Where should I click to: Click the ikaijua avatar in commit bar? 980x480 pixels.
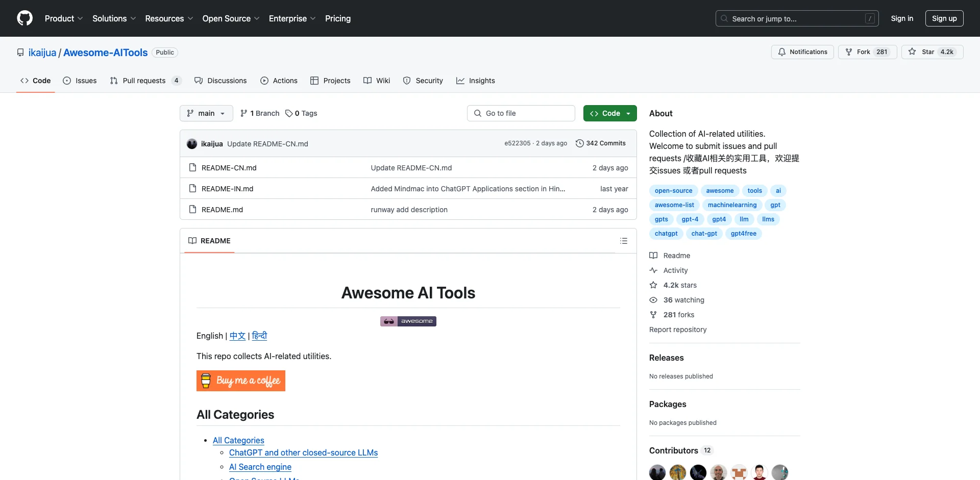click(192, 144)
